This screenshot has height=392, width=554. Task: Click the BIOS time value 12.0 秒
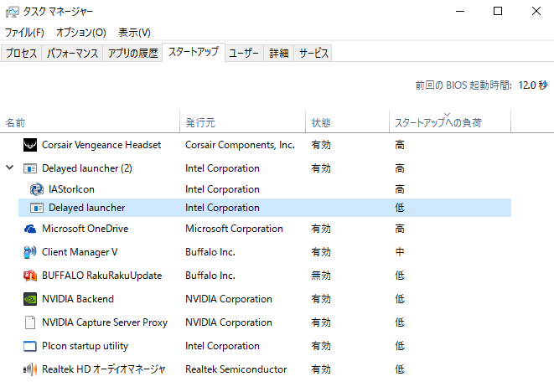tap(533, 85)
